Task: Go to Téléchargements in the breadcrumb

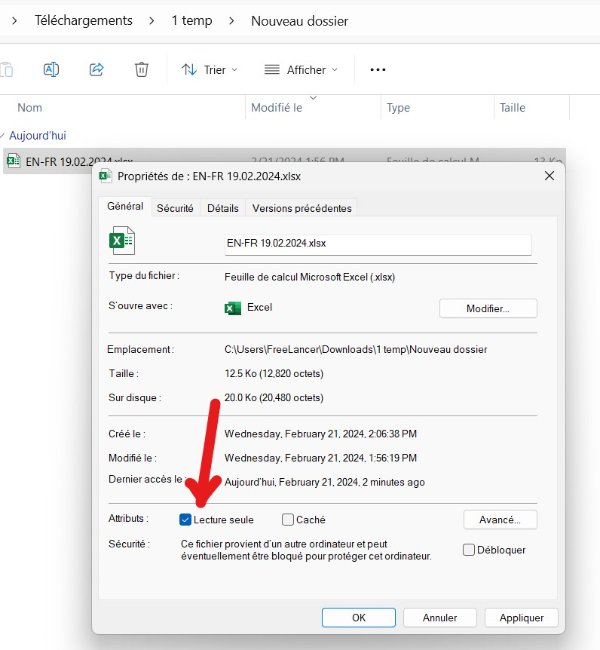Action: 83,20
